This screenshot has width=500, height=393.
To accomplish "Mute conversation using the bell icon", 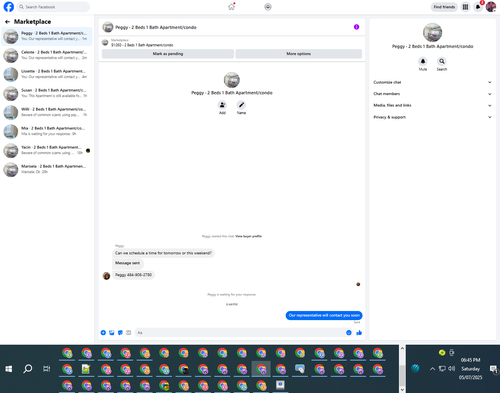I will 423,61.
